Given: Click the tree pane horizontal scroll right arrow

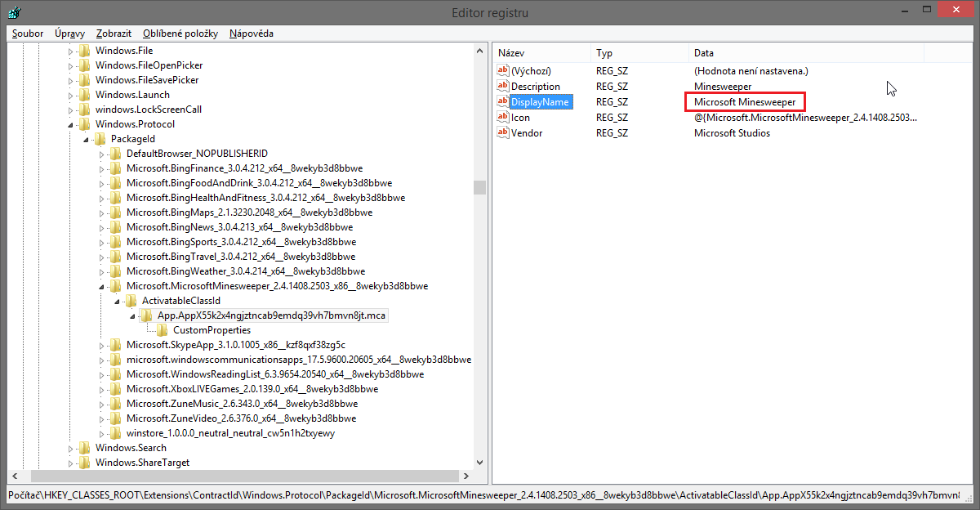Looking at the screenshot, I should pos(466,476).
